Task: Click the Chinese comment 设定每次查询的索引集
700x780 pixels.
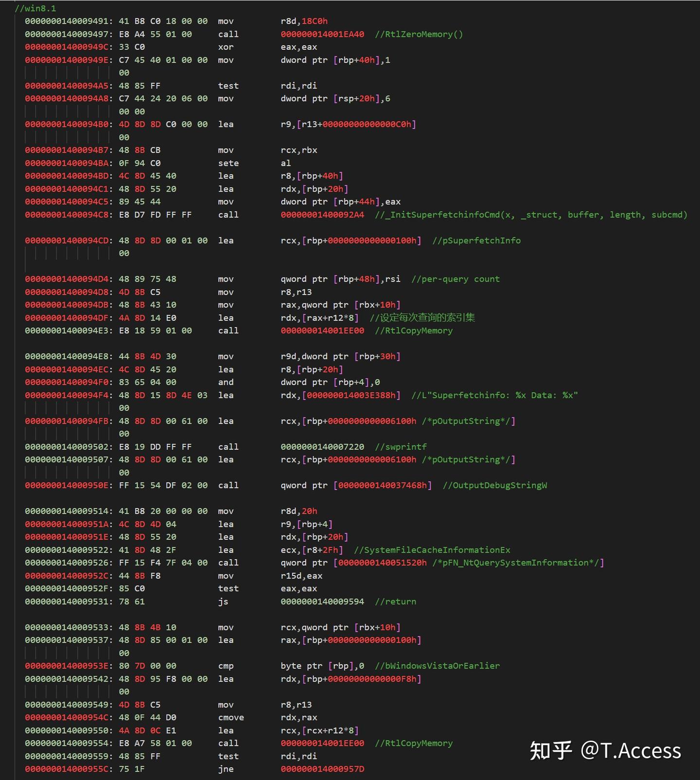Action: 422,318
